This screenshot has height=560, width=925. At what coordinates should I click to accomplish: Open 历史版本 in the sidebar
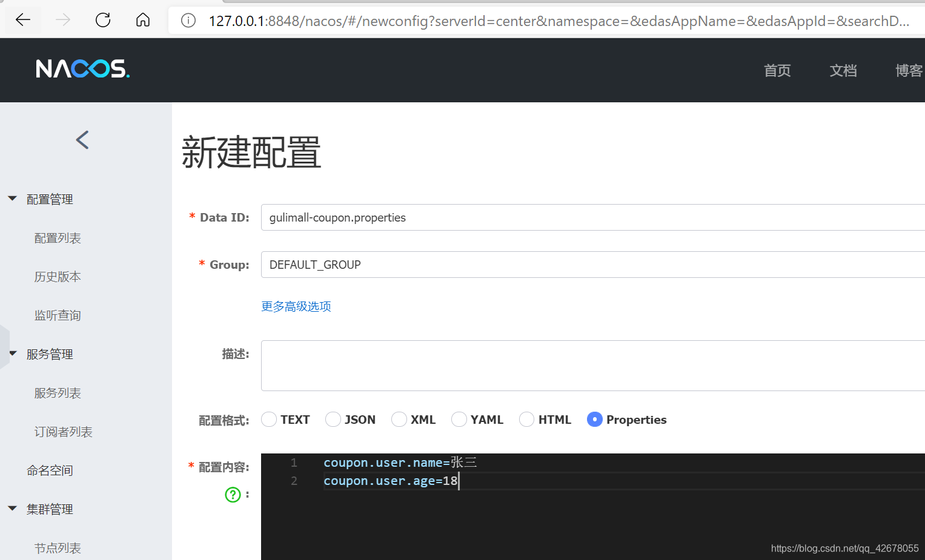point(58,277)
